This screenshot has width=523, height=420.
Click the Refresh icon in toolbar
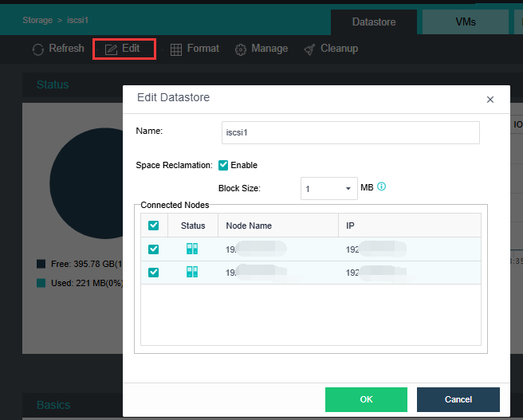(38, 49)
